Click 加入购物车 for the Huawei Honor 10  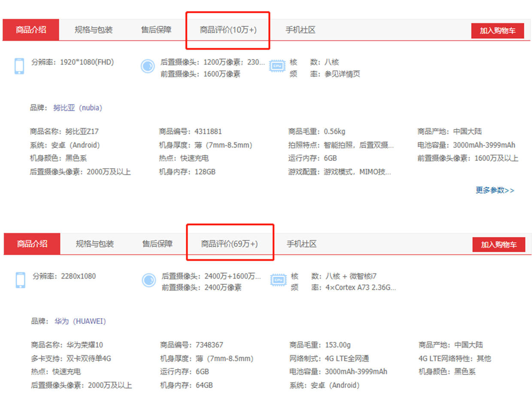click(499, 245)
